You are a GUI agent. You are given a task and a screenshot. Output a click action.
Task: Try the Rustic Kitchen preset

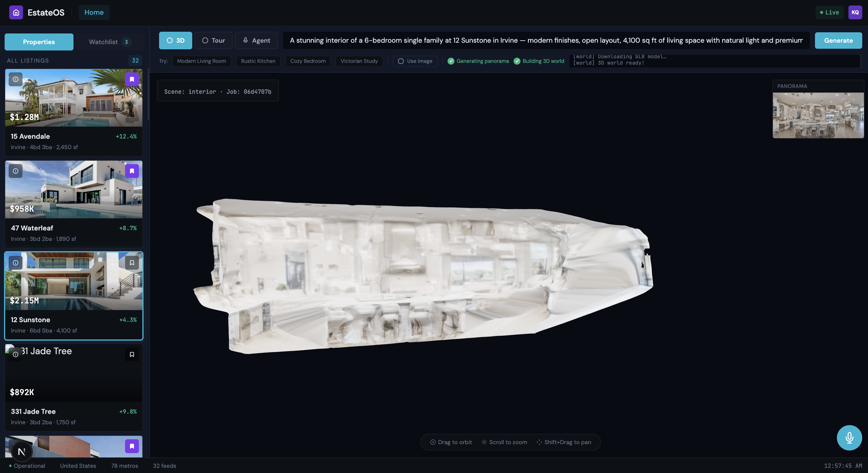(258, 61)
